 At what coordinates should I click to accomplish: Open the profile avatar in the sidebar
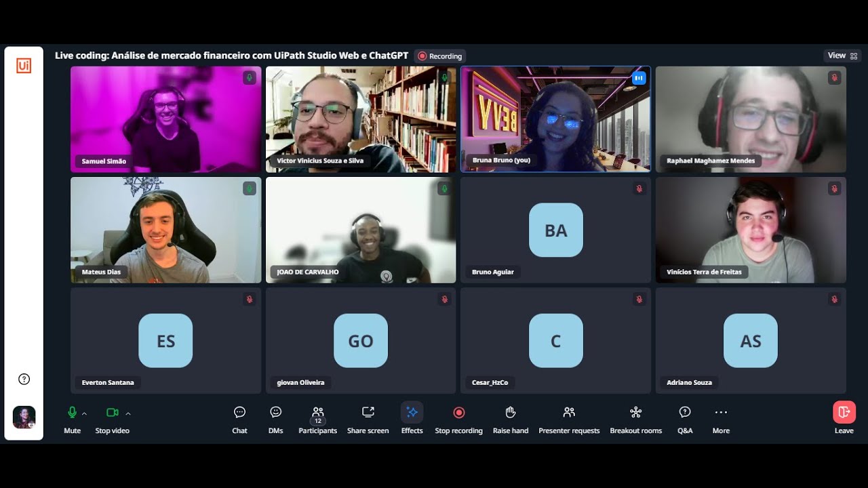coord(24,418)
